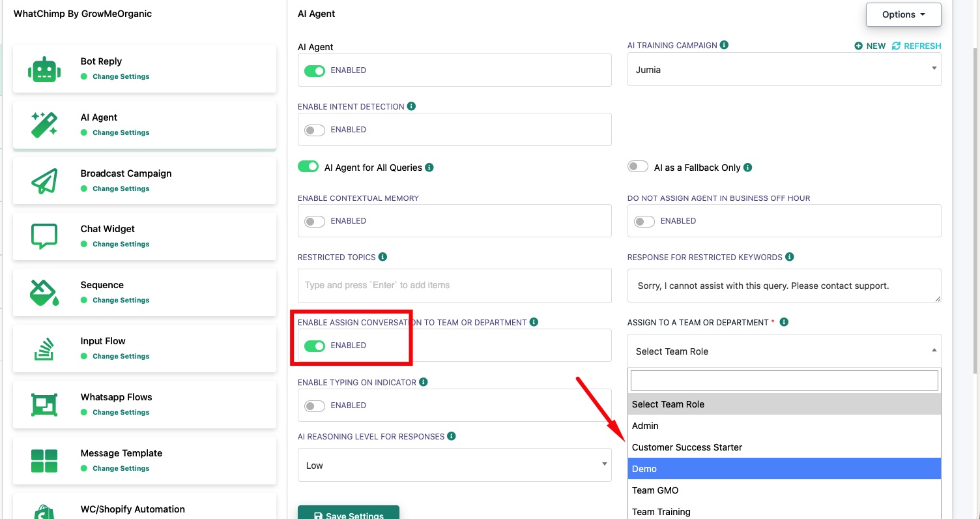Collapse the Select Team Role dropdown
Screen dimensions: 980x519
point(785,351)
